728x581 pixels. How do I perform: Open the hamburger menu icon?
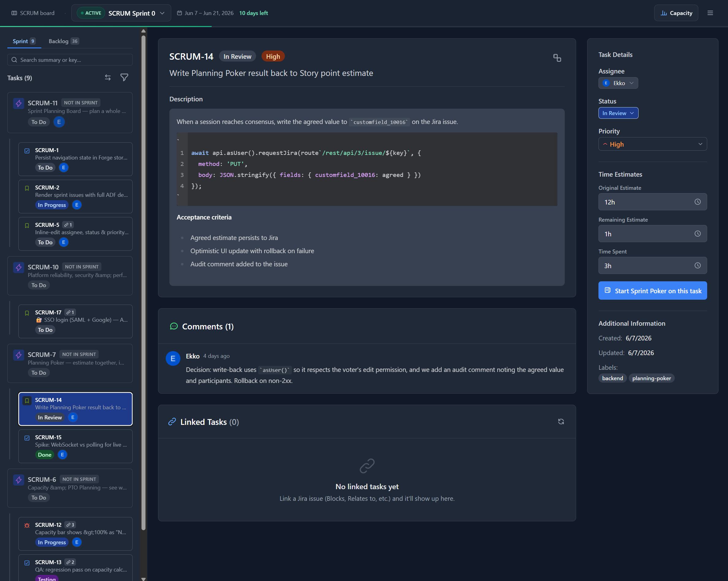pos(710,13)
